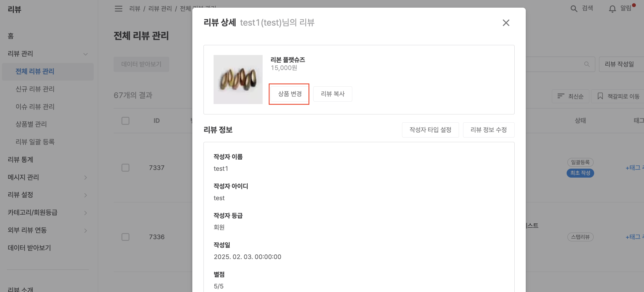The width and height of the screenshot is (644, 292).
Task: Click the 리본 플랫슈즈 product thumbnail
Action: click(238, 80)
